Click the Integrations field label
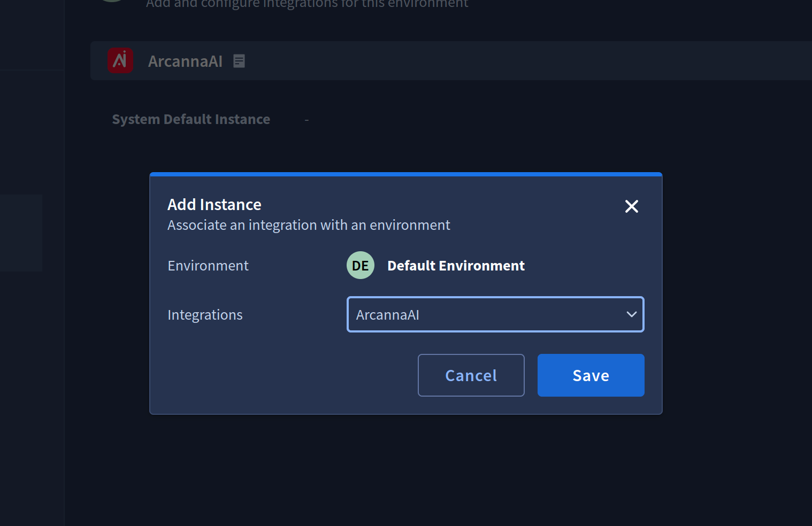 click(205, 315)
